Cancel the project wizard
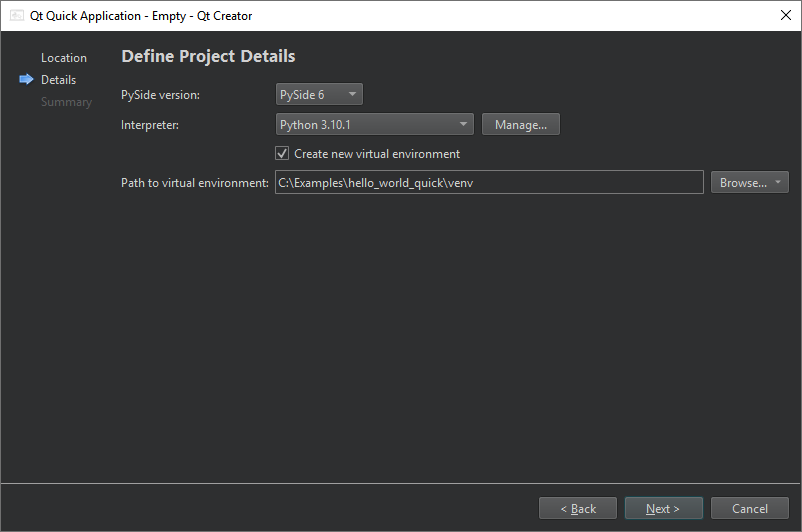Image resolution: width=802 pixels, height=532 pixels. tap(749, 509)
